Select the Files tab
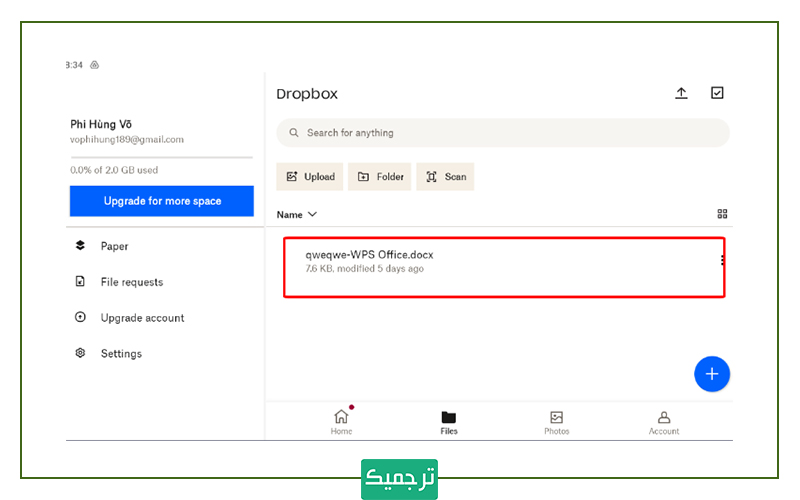Viewport: 800px width, 500px height. [449, 422]
